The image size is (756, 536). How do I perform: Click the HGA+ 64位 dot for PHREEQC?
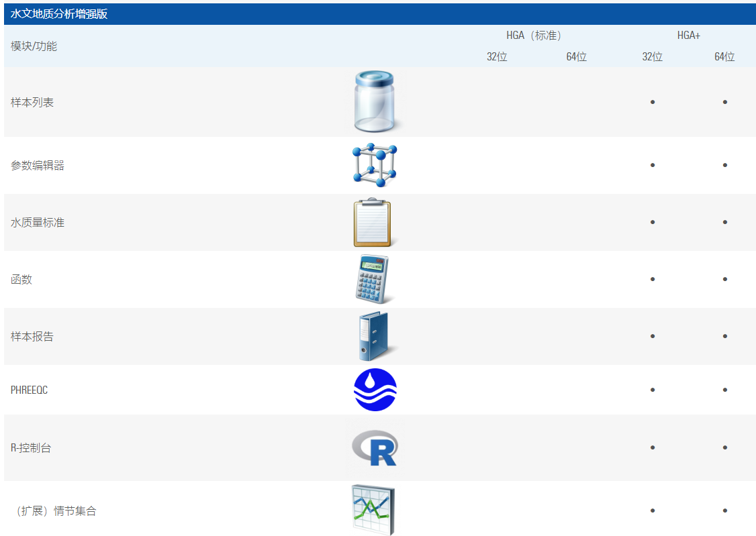point(725,390)
